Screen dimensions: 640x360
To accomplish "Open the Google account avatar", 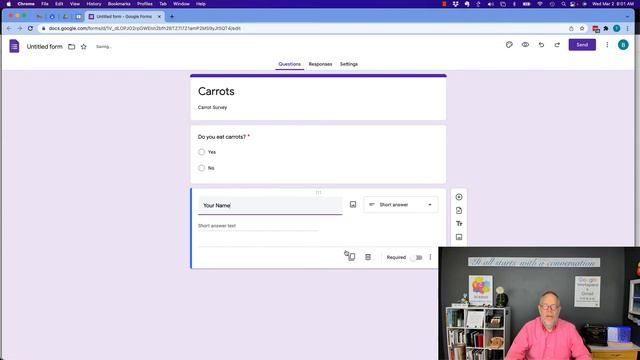I will [623, 45].
